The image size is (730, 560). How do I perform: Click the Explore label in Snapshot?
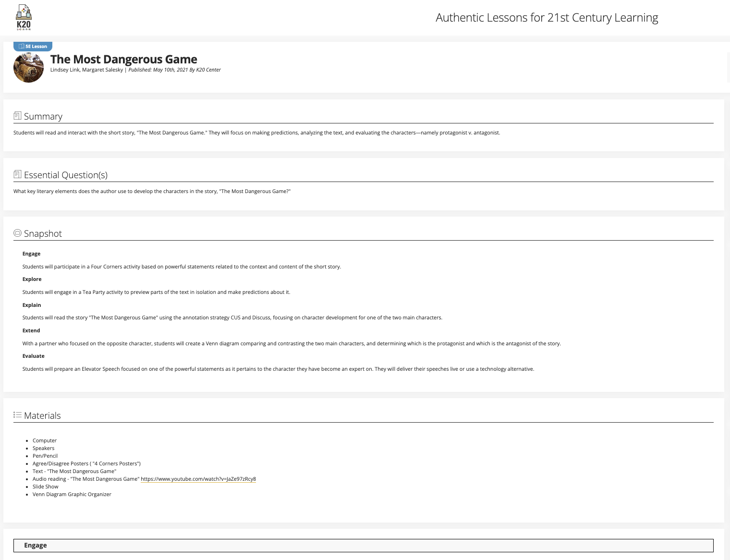pos(32,279)
